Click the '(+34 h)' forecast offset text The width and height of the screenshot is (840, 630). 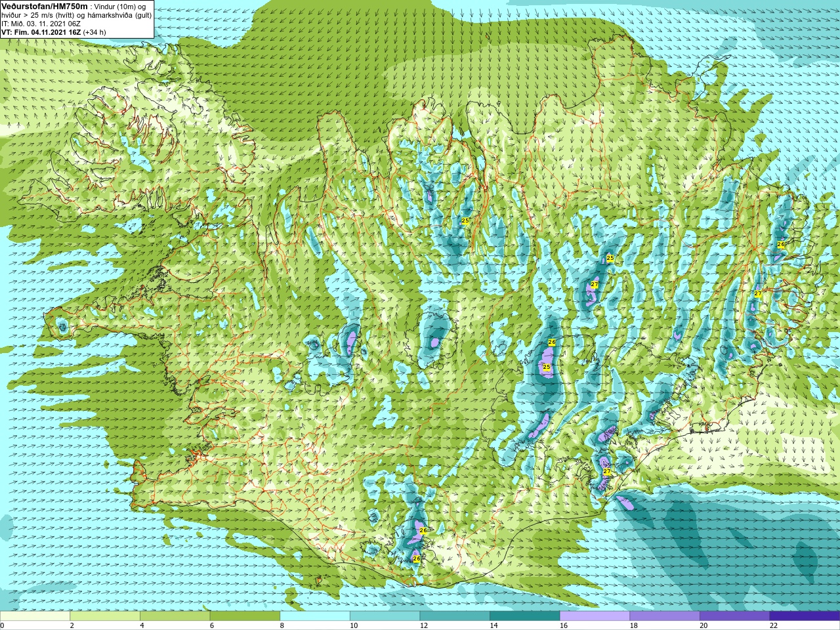click(x=94, y=32)
